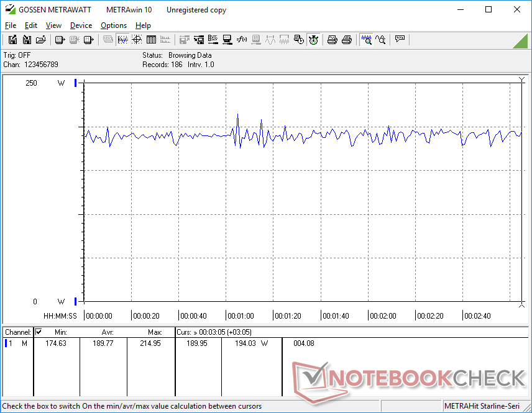The image size is (532, 413).
Task: Maximize the METRAwin 10 window
Action: click(488, 9)
